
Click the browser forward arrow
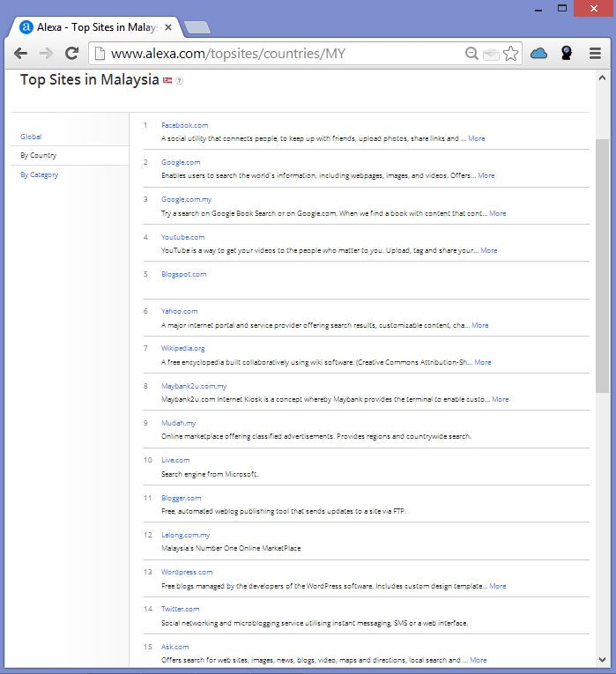pos(46,53)
